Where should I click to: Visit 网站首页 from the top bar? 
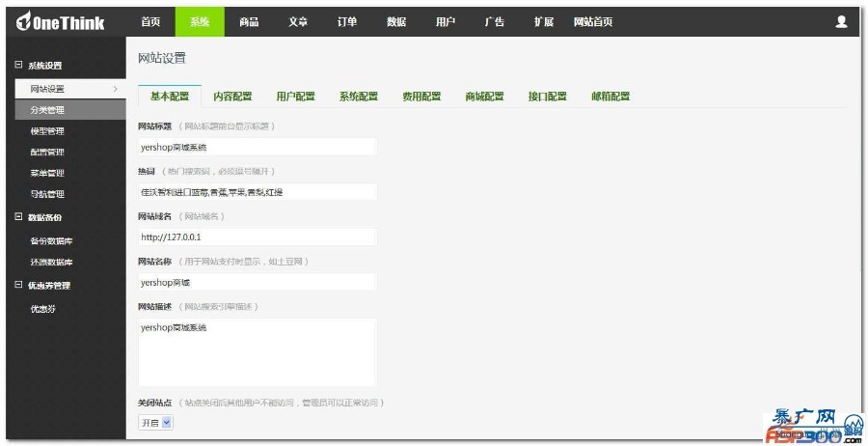(x=593, y=22)
